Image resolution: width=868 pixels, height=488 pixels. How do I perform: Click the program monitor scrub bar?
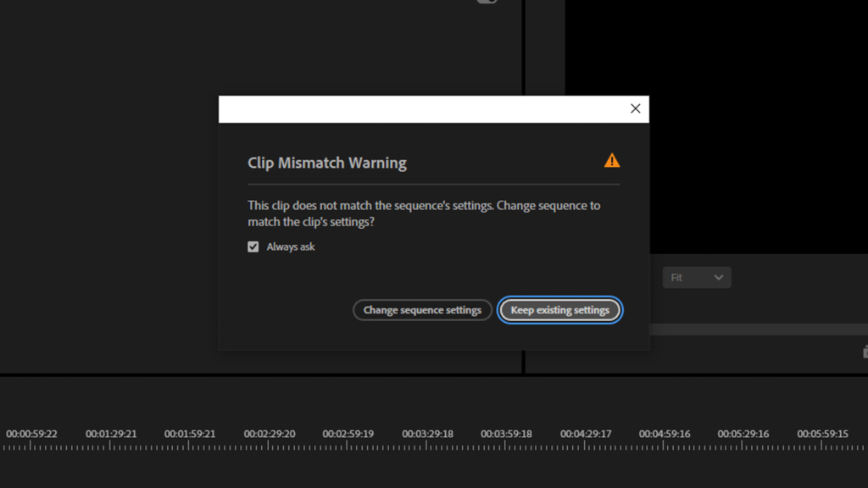tap(759, 330)
